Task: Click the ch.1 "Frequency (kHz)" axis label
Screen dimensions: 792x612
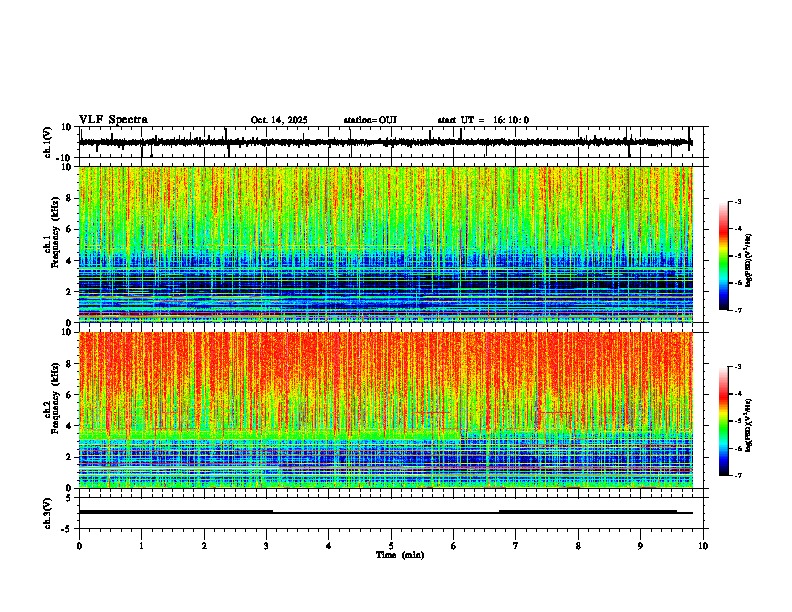Action: [55, 232]
